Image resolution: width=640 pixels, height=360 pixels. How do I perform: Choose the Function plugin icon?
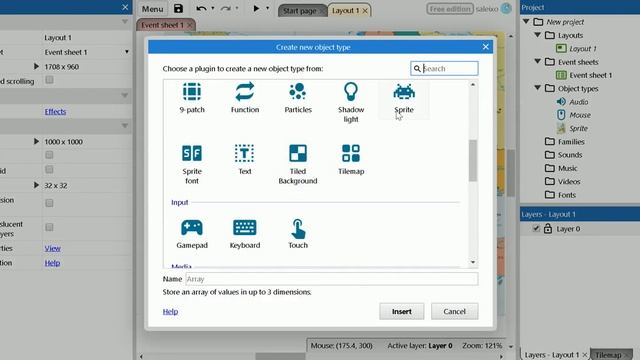245,92
